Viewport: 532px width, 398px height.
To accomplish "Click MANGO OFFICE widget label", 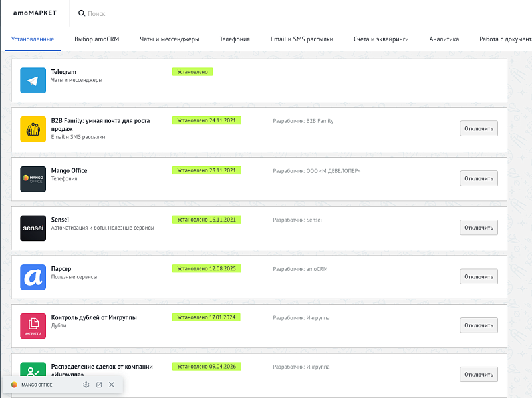I will 37,385.
